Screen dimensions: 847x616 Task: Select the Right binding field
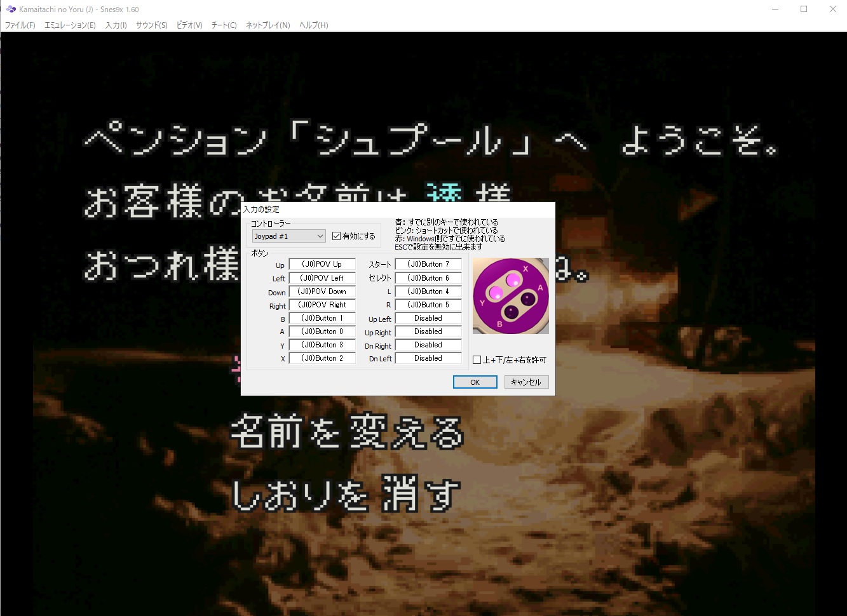click(322, 305)
